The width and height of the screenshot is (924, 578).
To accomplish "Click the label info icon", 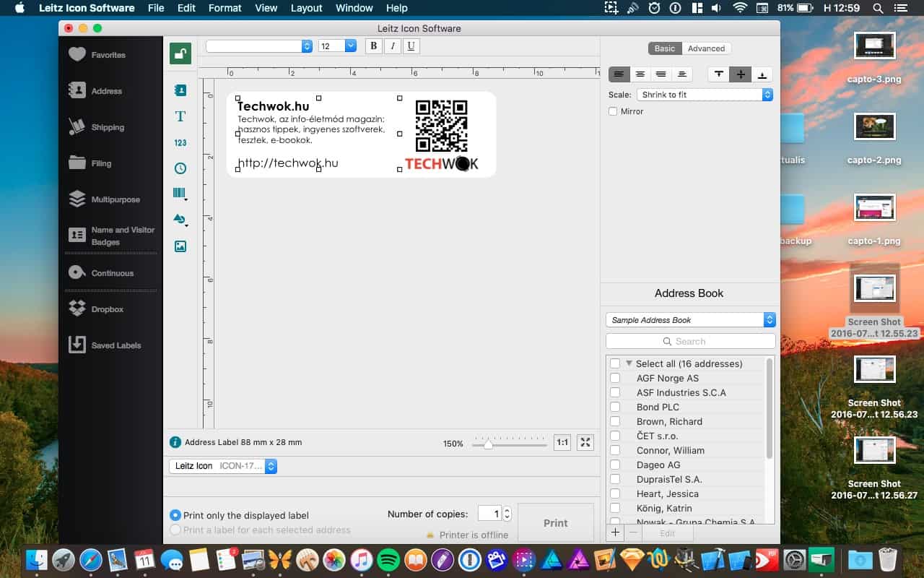I will (x=175, y=442).
